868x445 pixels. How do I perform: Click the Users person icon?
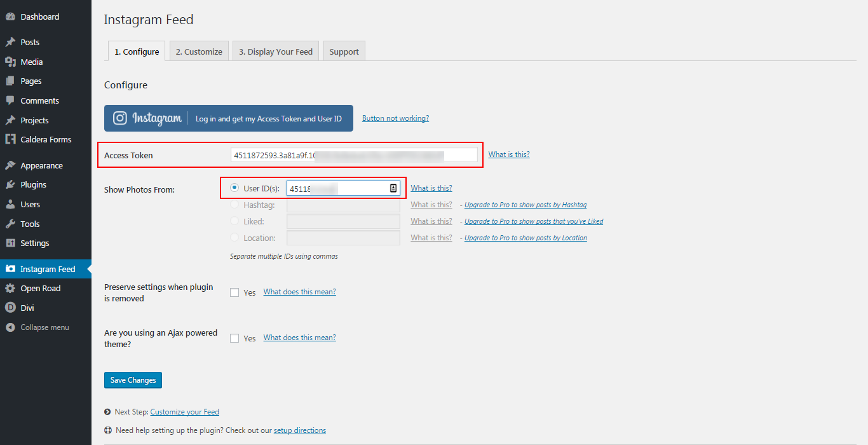click(10, 205)
